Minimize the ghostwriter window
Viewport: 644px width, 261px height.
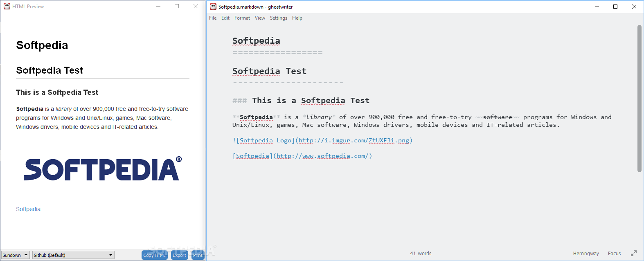pos(597,7)
